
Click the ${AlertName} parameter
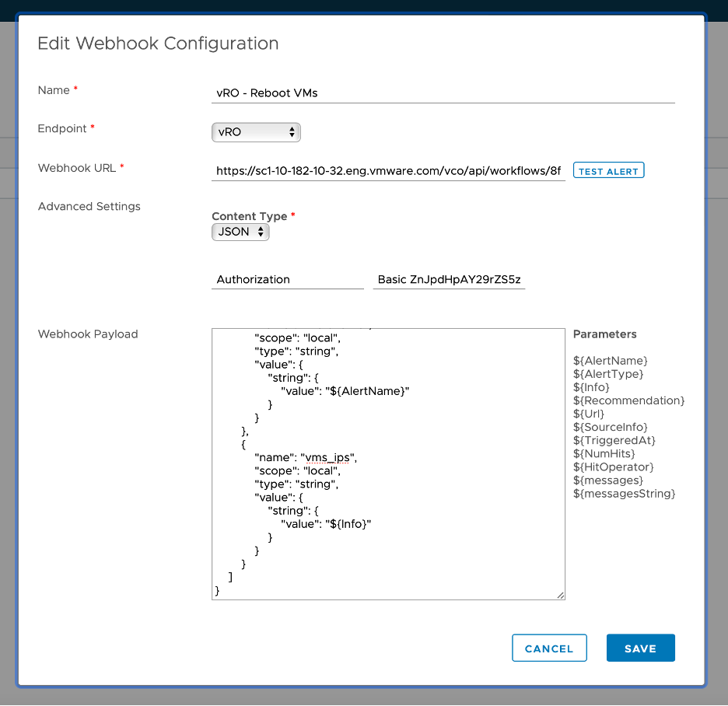tap(611, 361)
